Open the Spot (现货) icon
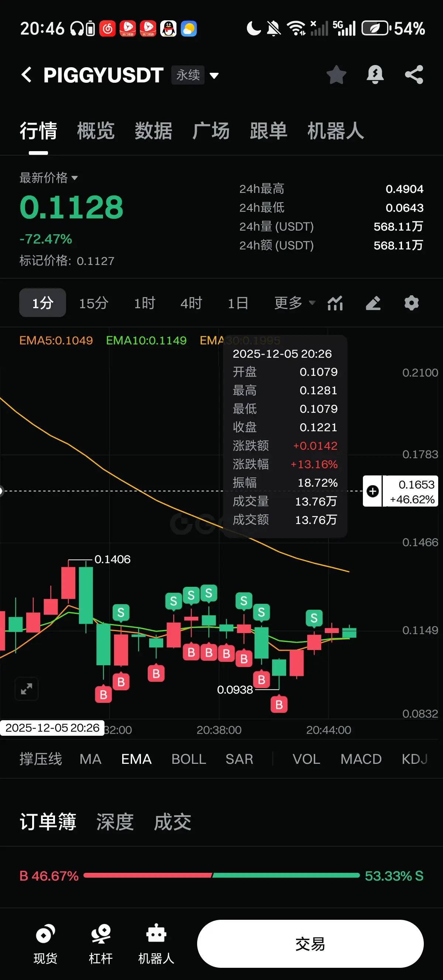 (x=45, y=944)
